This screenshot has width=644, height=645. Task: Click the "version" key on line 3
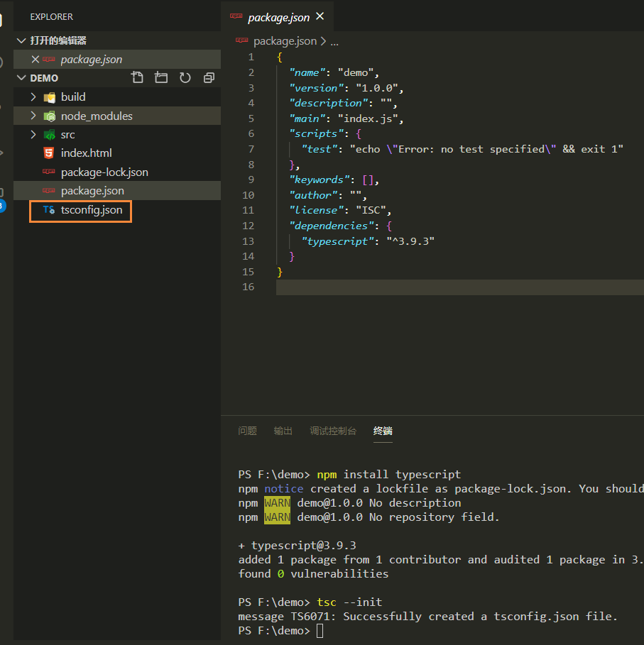point(317,88)
